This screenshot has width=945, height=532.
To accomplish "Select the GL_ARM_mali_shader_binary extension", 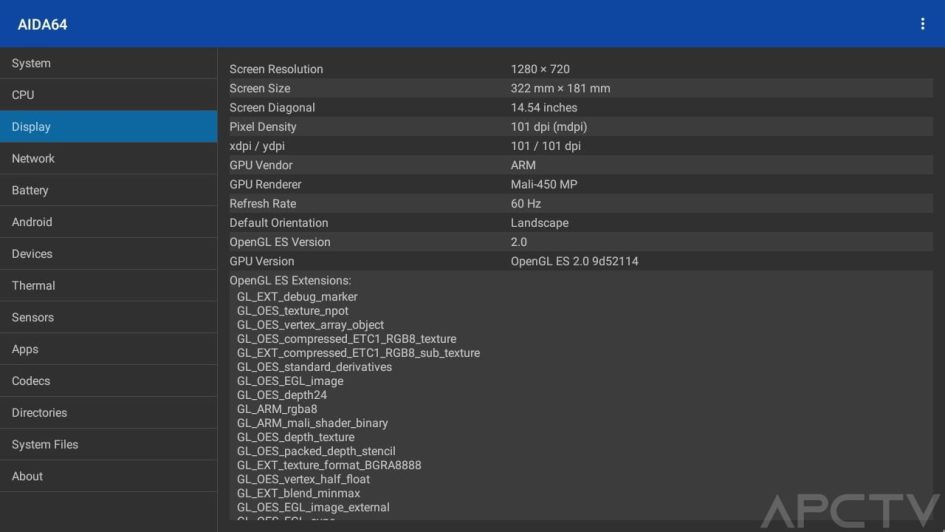I will pos(312,423).
